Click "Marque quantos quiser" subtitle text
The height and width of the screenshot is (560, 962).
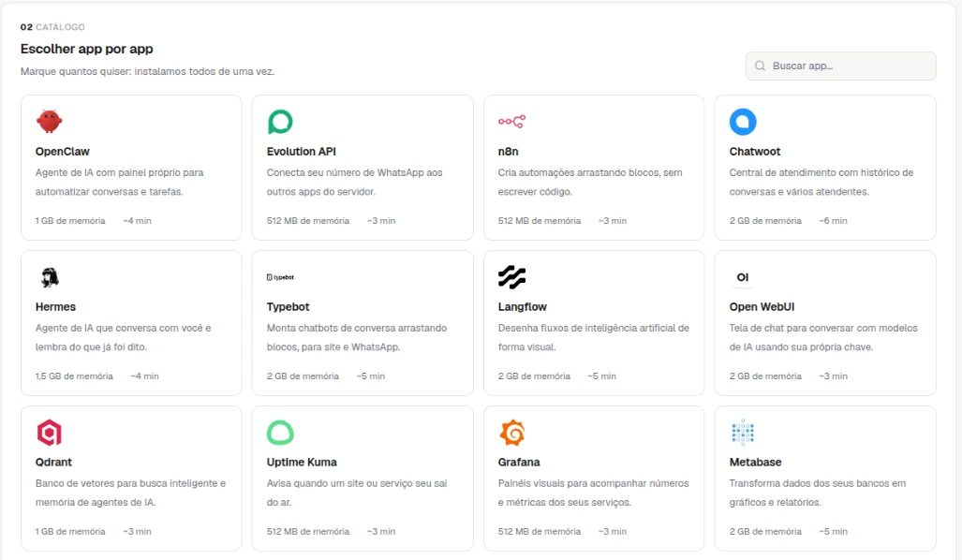147,71
